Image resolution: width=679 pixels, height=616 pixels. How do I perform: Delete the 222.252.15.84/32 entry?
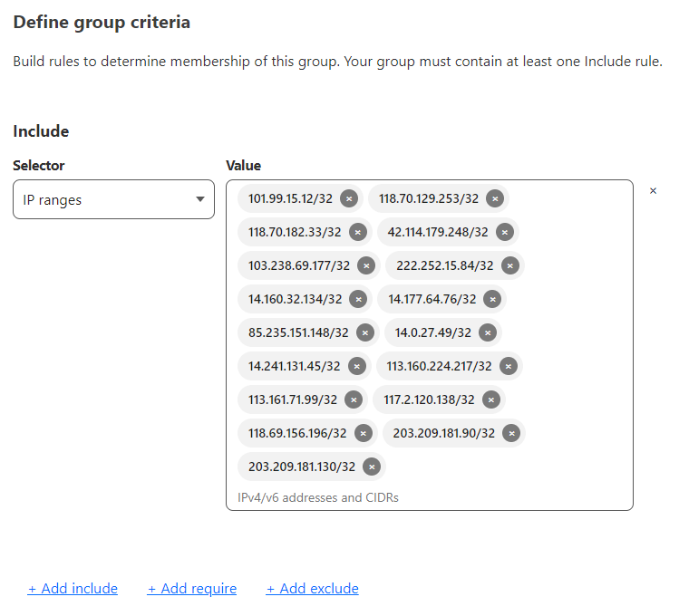click(509, 265)
